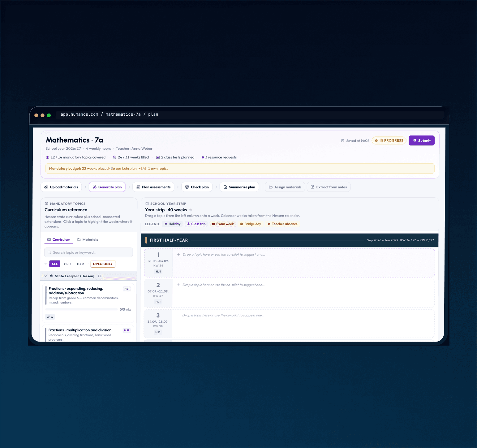
Task: Click the Summarize plan button
Action: pyautogui.click(x=239, y=187)
